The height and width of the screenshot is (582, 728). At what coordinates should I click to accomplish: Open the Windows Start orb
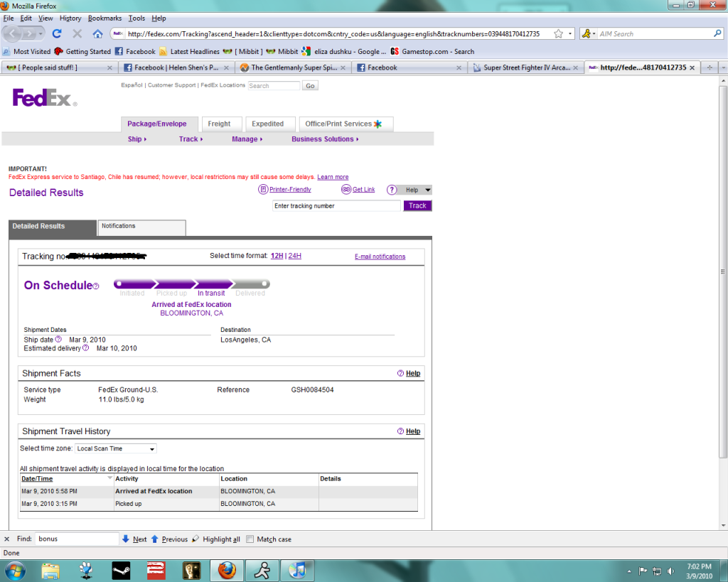coord(14,570)
